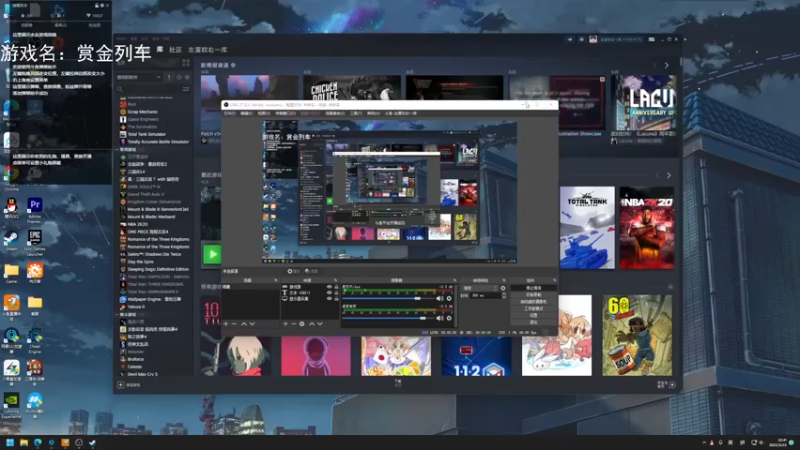Screen dimensions: 800x450
Task: Remove selected scene with OBS minus icon
Action: click(234, 323)
